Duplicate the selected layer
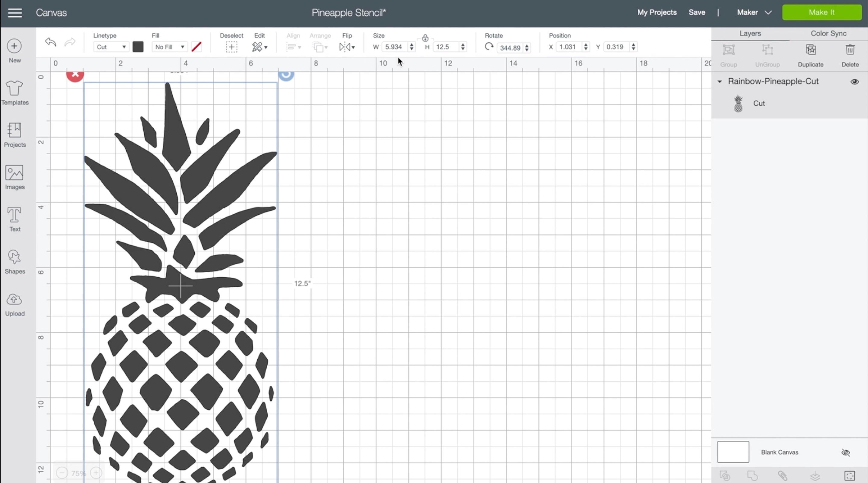The width and height of the screenshot is (868, 483). pos(810,55)
